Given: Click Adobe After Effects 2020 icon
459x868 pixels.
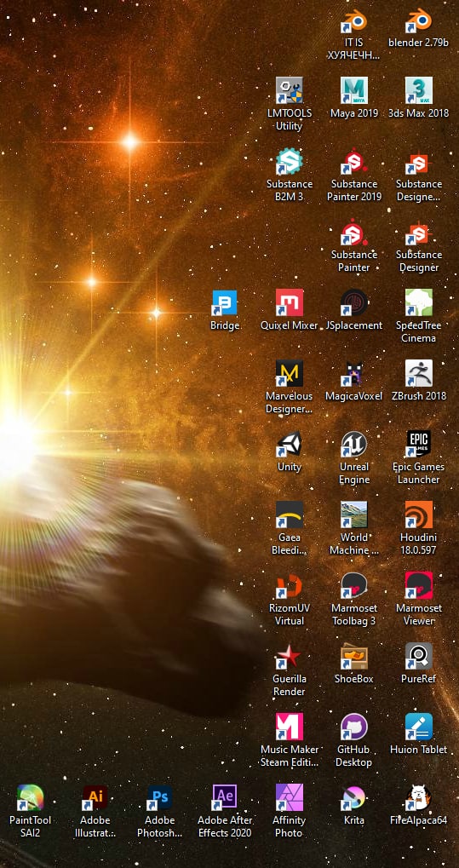Looking at the screenshot, I should point(224,797).
